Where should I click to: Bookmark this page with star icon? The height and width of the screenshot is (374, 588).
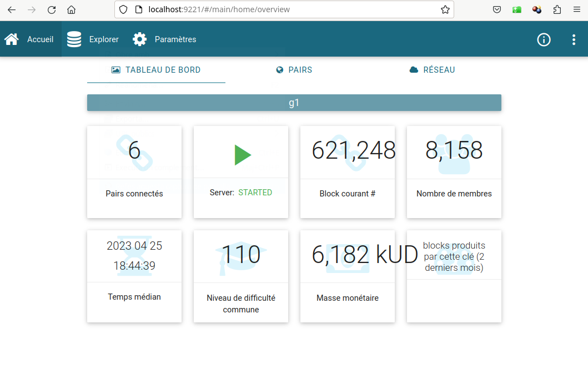[445, 9]
